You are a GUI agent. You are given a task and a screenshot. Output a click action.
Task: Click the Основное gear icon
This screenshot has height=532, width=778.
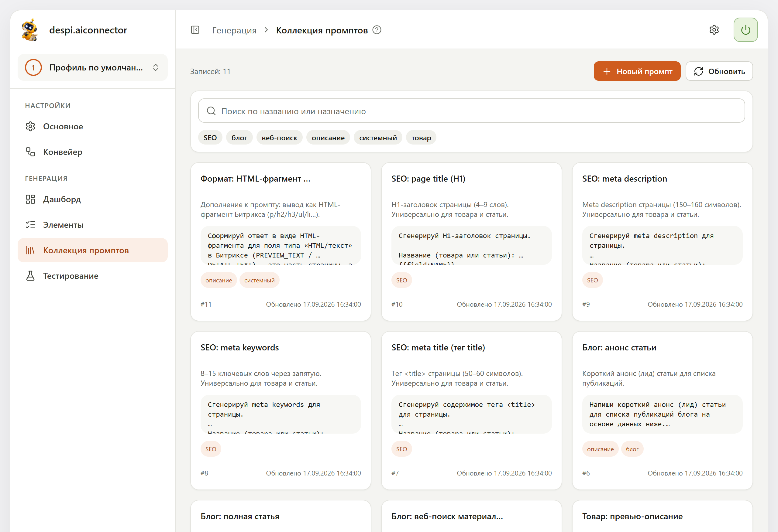click(30, 127)
